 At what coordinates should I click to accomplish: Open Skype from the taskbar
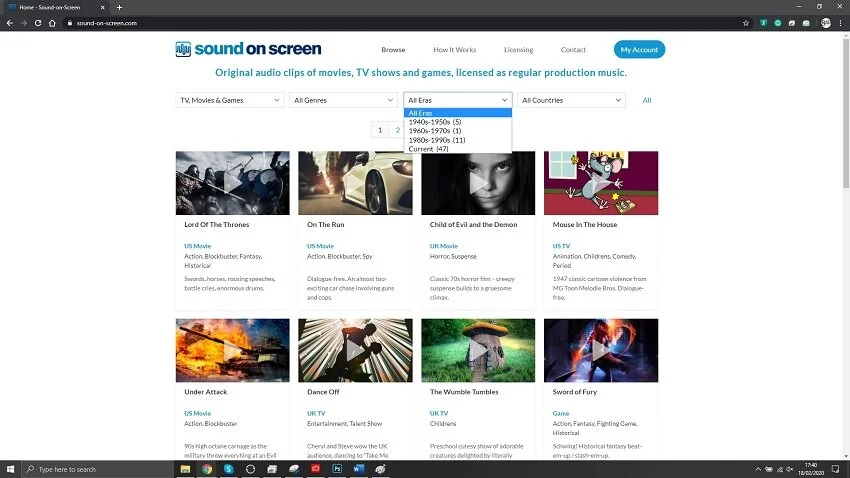pos(229,469)
